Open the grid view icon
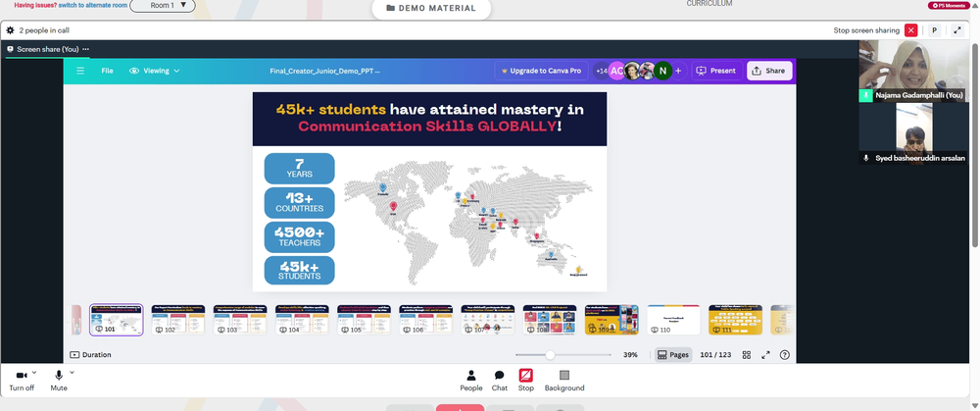Image resolution: width=980 pixels, height=411 pixels. tap(746, 355)
